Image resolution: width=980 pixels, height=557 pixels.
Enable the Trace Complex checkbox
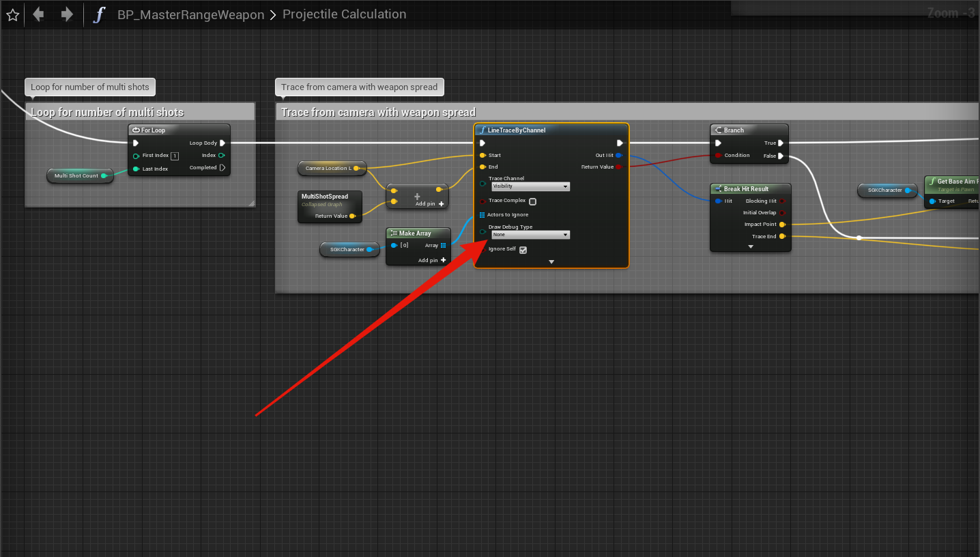(x=532, y=201)
